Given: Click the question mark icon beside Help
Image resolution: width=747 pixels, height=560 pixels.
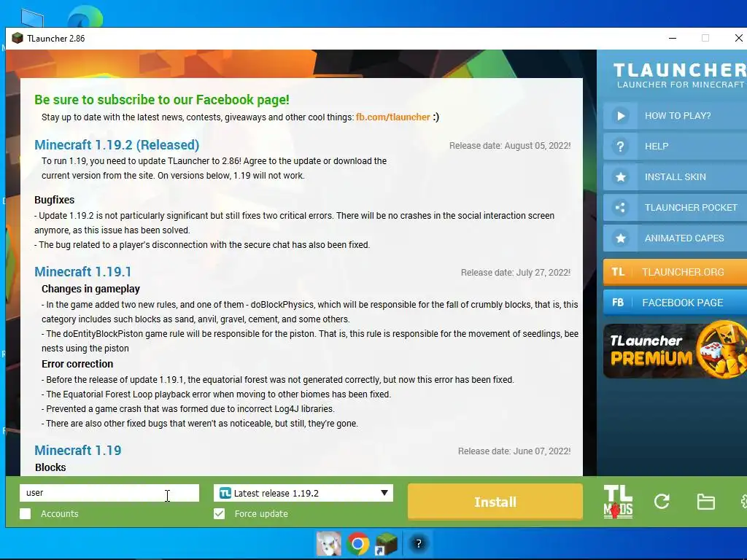Looking at the screenshot, I should click(x=620, y=147).
